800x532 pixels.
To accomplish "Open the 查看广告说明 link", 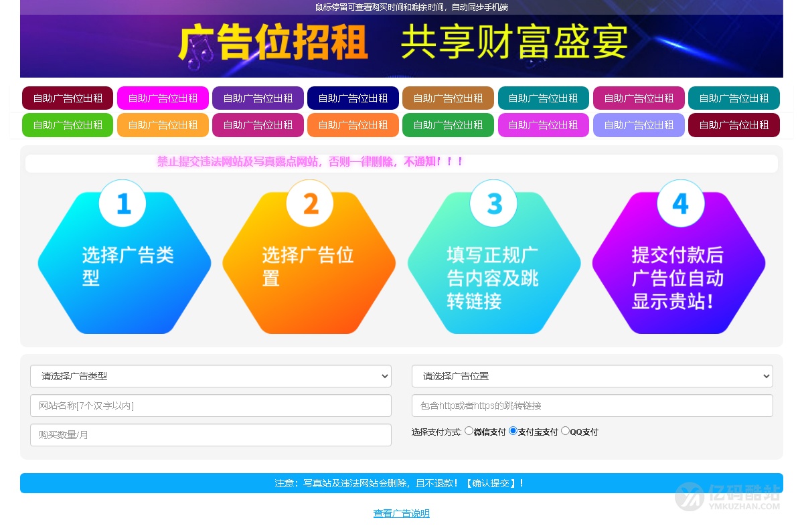I will (402, 513).
